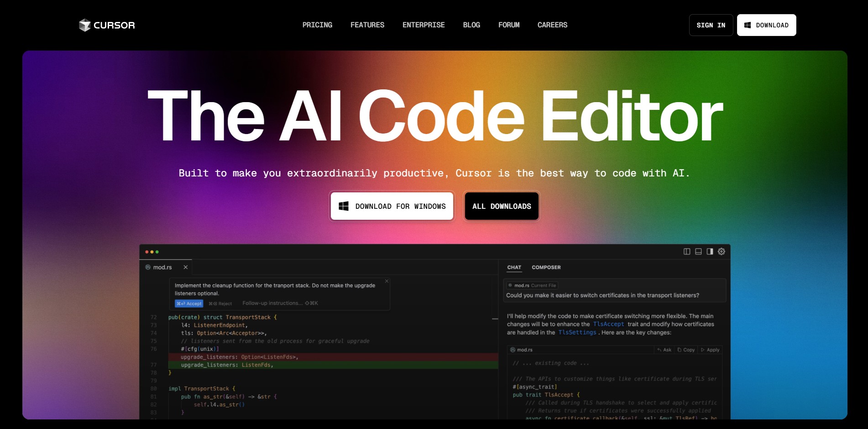Click the '#[cfg(unix)]' code line

click(200, 349)
